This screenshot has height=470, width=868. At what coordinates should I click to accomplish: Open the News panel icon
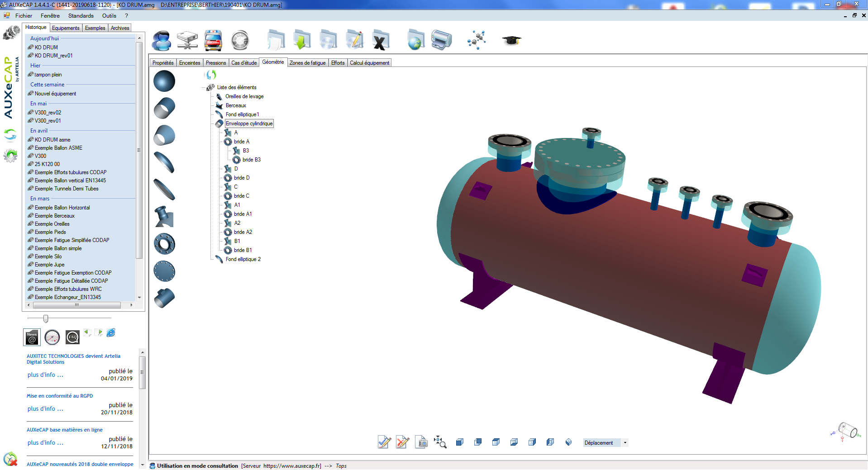(x=32, y=337)
